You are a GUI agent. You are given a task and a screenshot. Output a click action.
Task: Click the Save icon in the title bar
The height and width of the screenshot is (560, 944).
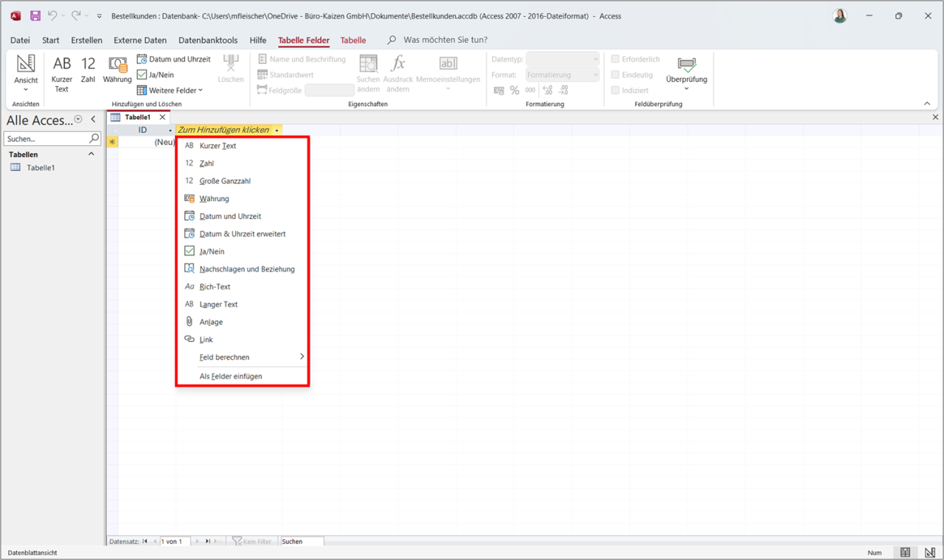(x=35, y=15)
